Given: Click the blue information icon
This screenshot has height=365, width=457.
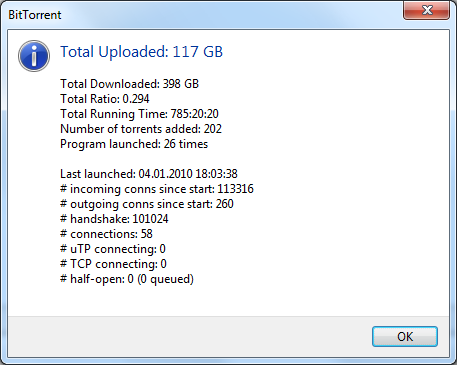Looking at the screenshot, I should [34, 56].
